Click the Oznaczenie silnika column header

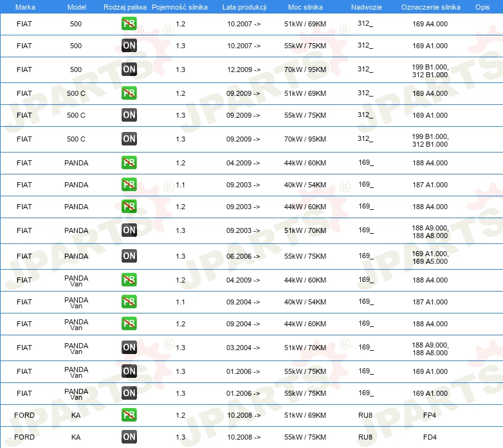click(x=431, y=7)
